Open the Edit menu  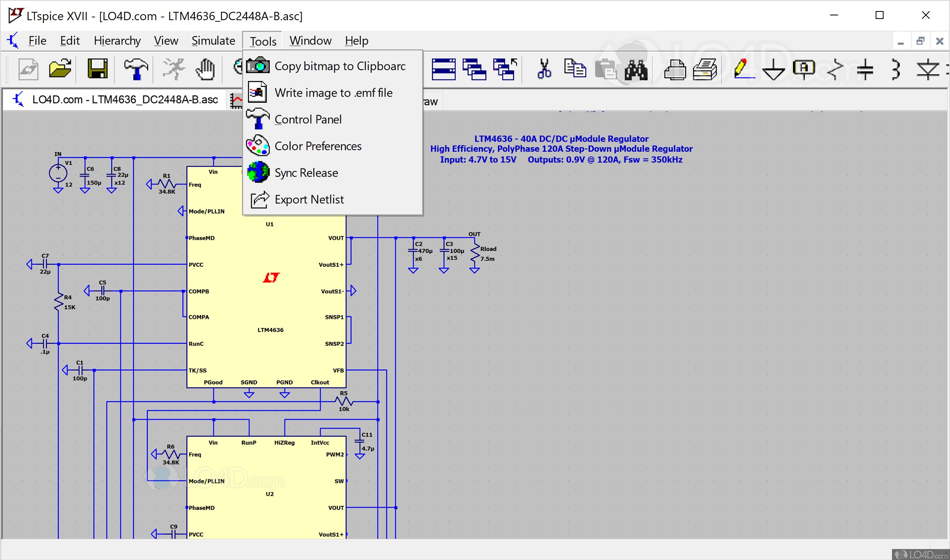[x=70, y=41]
